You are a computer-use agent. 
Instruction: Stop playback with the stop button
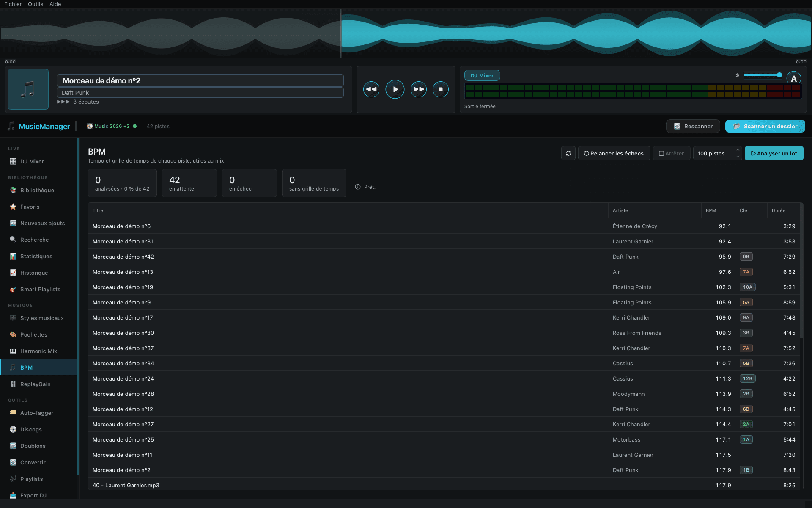click(441, 89)
